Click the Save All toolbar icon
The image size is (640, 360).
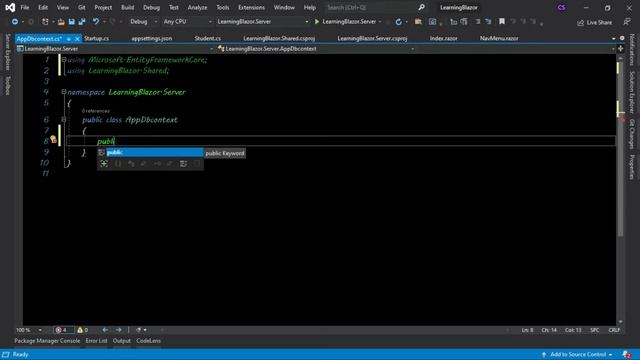coord(82,22)
